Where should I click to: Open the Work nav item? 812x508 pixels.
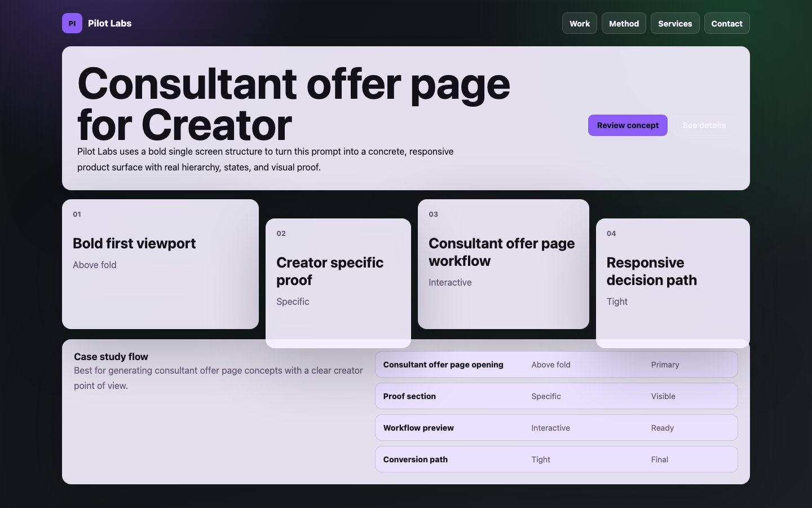(580, 23)
